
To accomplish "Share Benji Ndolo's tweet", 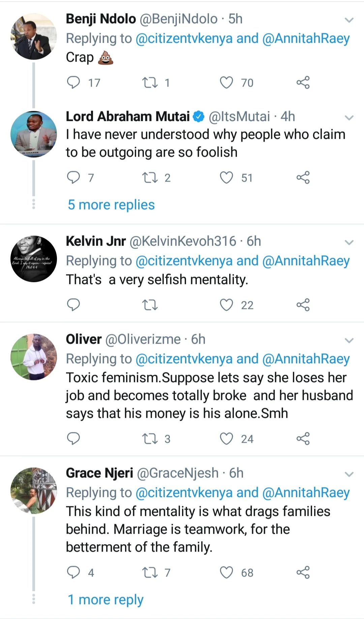I will tap(303, 83).
